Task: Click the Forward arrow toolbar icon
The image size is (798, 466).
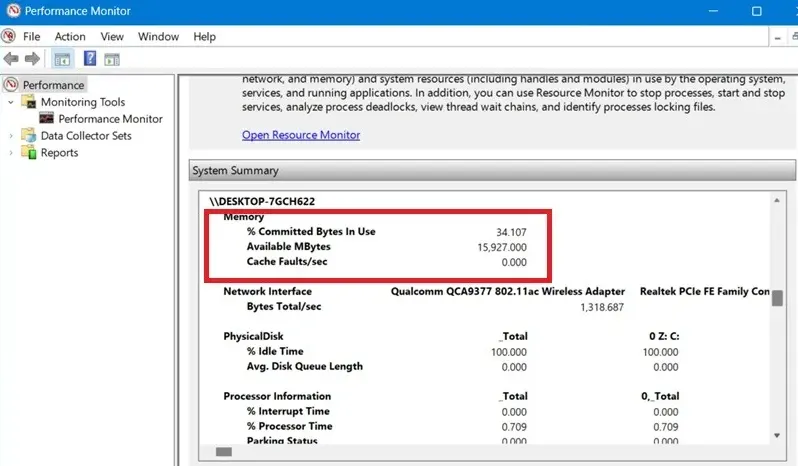Action: (32, 60)
